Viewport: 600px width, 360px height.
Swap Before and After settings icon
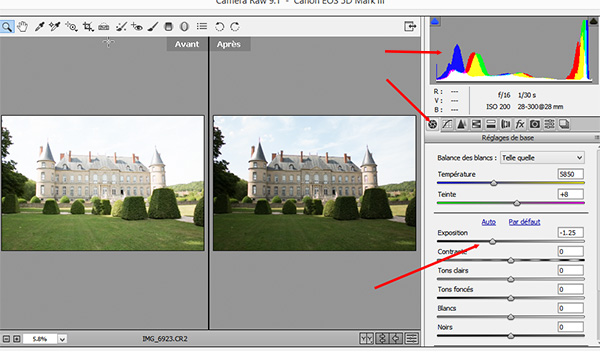[382, 338]
